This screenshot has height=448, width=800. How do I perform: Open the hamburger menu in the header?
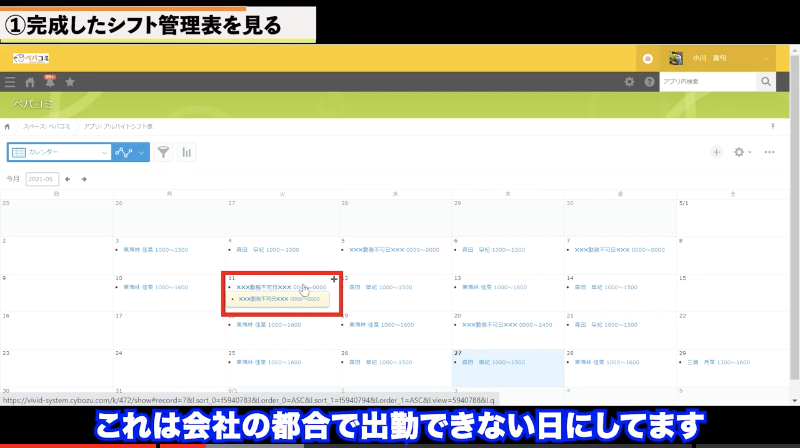pos(10,82)
